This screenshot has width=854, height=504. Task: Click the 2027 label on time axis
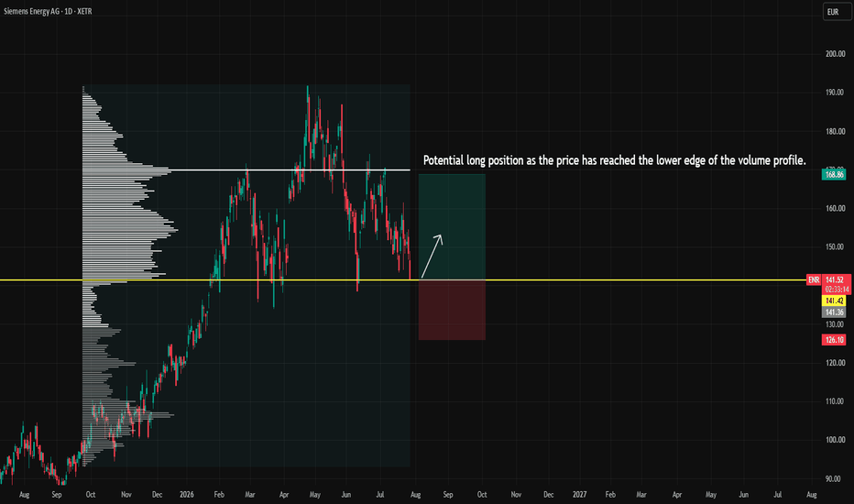click(x=579, y=495)
